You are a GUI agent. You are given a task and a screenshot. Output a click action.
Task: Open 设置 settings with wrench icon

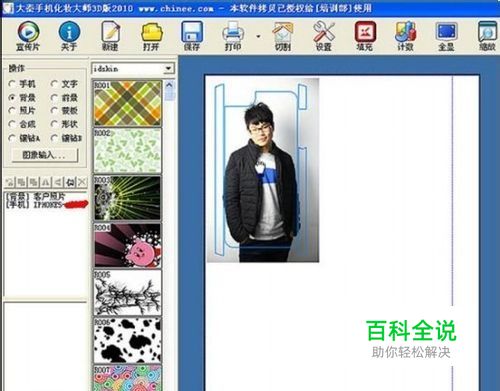point(324,36)
